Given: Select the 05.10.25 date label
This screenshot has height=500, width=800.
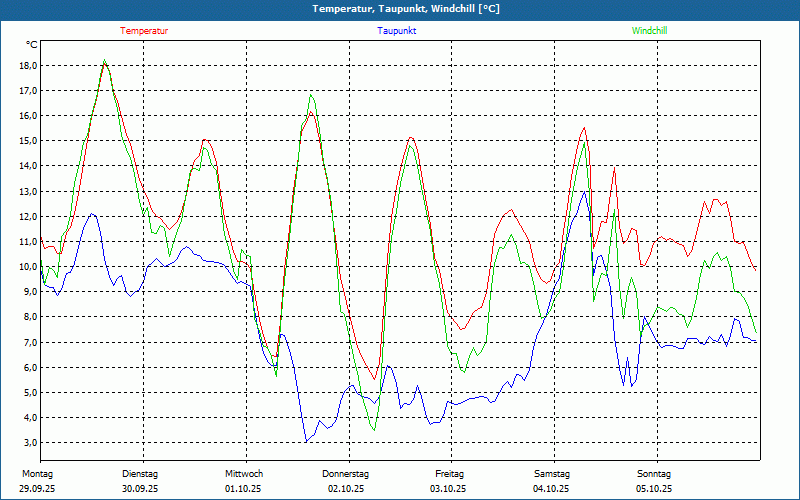Looking at the screenshot, I should (x=654, y=488).
